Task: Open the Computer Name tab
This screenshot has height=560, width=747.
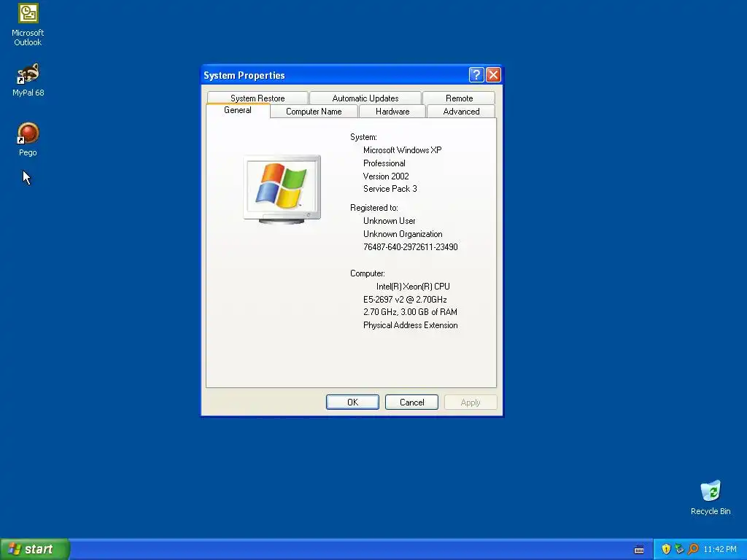Action: point(314,112)
